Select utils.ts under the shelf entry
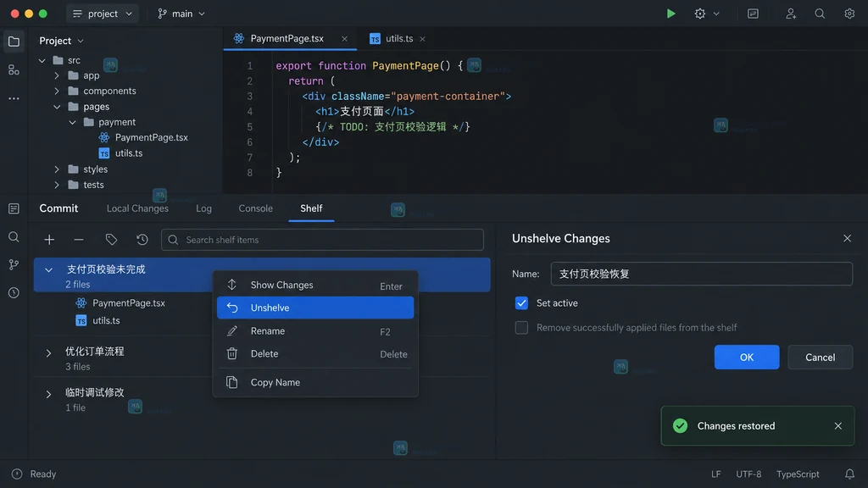The width and height of the screenshot is (868, 488). pyautogui.click(x=106, y=321)
